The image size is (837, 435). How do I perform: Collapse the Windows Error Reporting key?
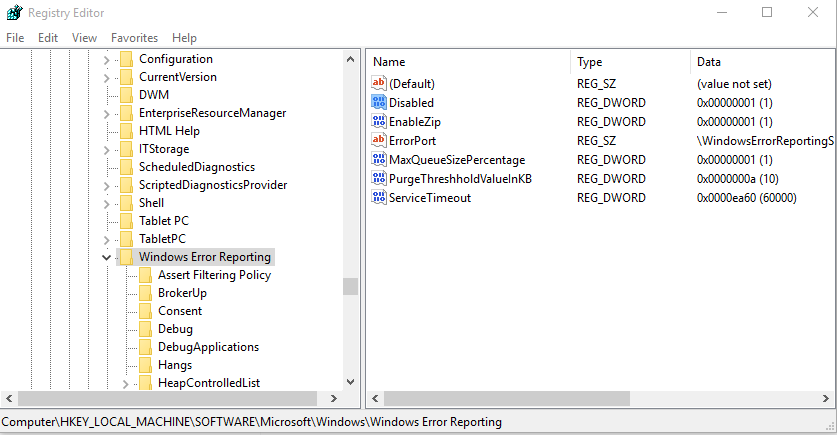coord(106,257)
